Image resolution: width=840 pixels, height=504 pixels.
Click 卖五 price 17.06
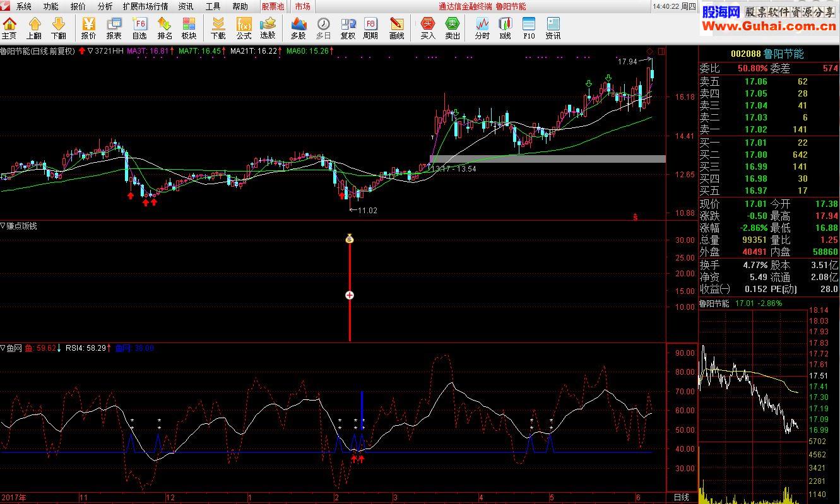tap(755, 81)
